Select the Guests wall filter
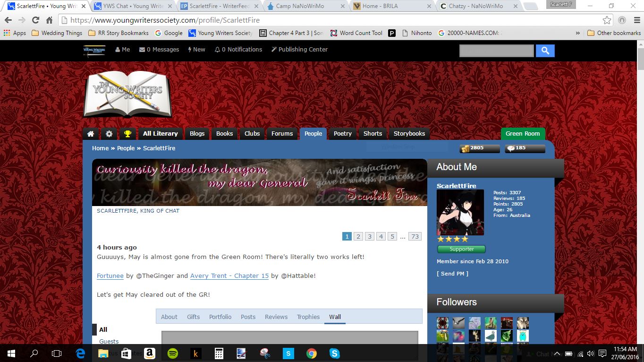This screenshot has height=362, width=644. coord(109,342)
